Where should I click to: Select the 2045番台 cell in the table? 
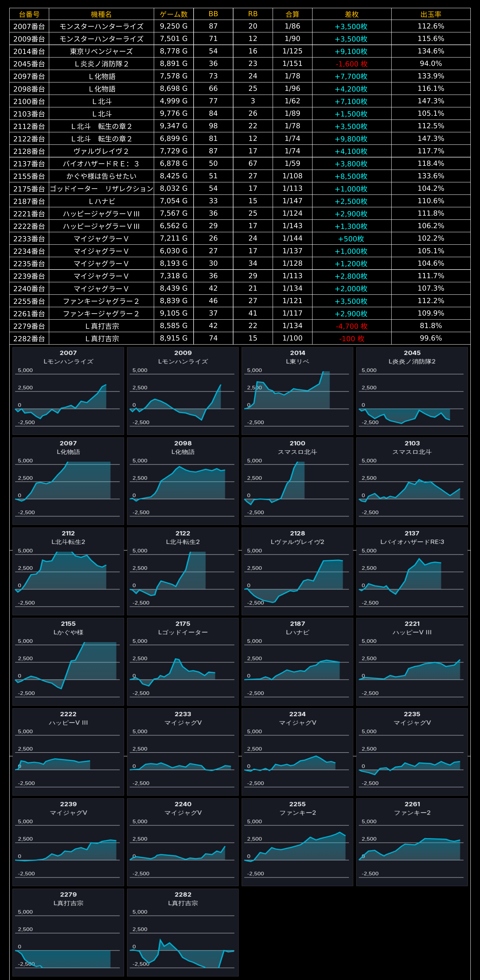coord(29,64)
